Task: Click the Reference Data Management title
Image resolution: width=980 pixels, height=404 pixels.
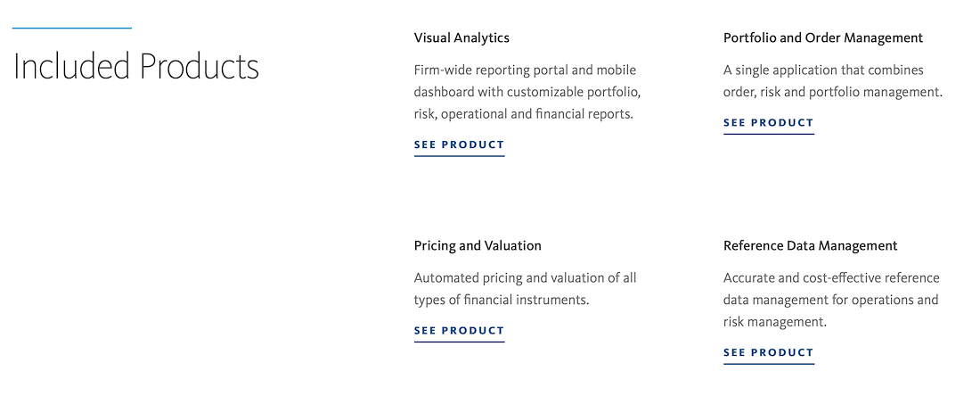Action: 810,246
